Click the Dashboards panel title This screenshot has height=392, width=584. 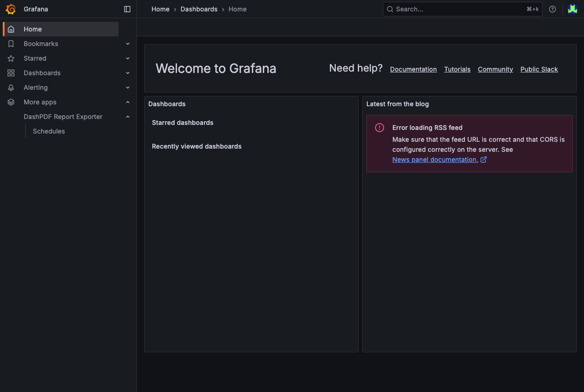[167, 104]
